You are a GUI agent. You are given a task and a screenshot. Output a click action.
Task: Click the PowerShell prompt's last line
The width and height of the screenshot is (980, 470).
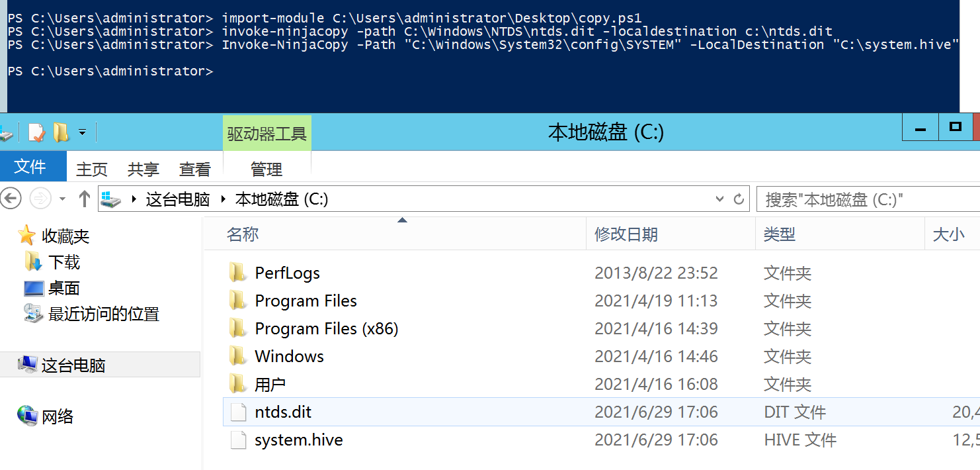pos(110,71)
